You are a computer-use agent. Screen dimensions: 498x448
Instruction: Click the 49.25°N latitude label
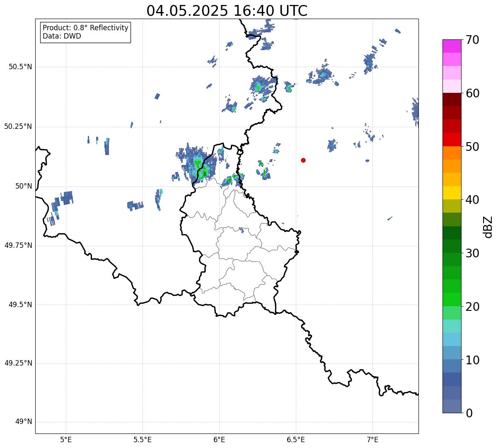18,363
